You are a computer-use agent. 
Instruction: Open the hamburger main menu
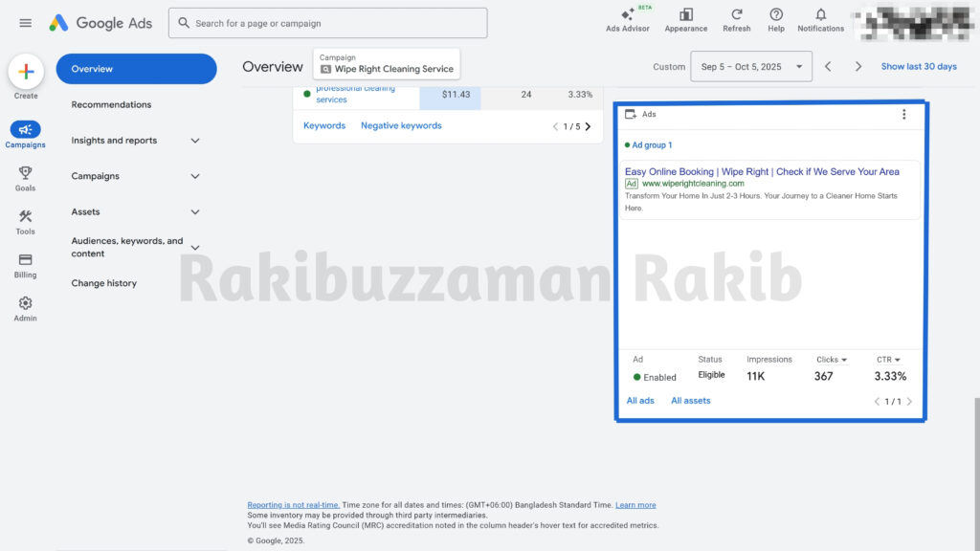tap(26, 23)
